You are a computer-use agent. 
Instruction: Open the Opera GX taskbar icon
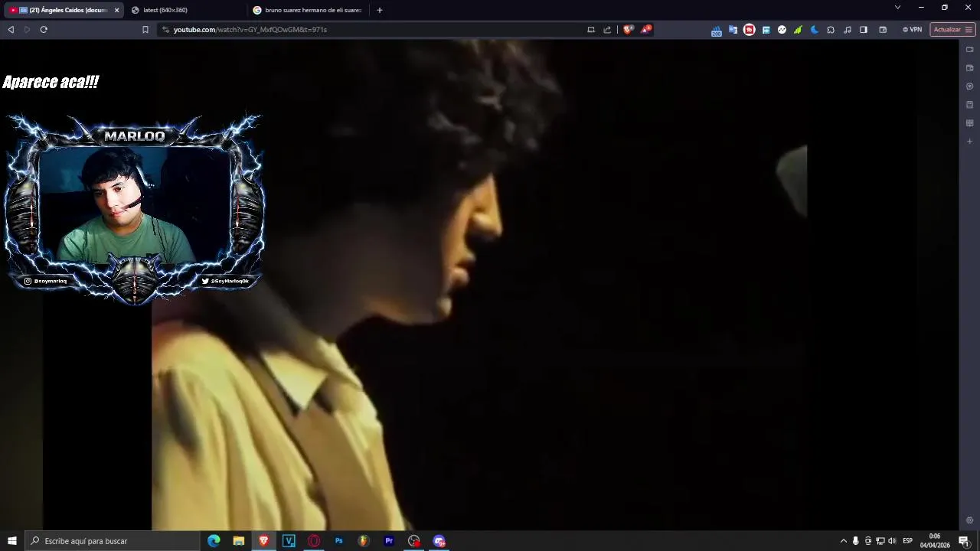click(314, 541)
